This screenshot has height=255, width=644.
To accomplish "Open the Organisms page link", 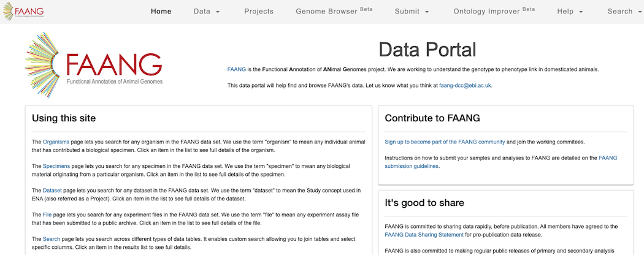I will 56,142.
